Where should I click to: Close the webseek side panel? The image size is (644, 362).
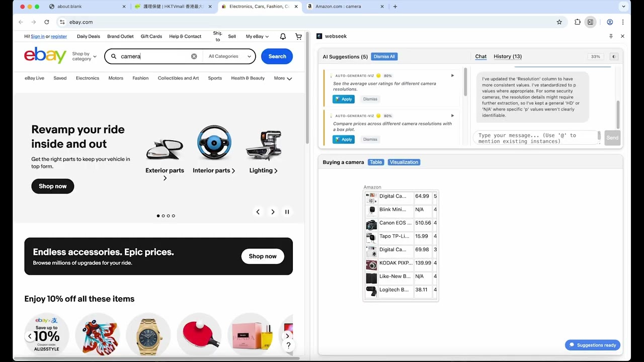[x=622, y=36]
